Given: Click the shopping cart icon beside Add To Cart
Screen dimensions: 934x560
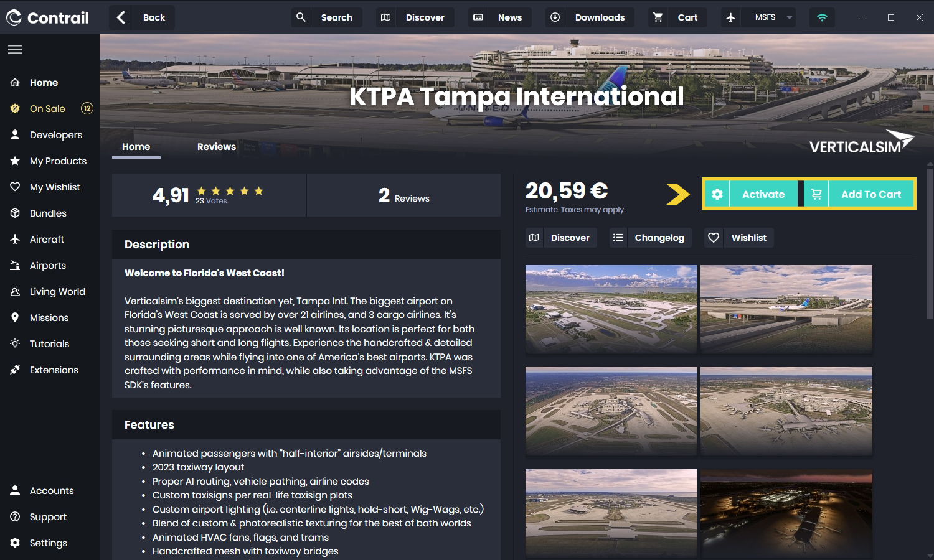Looking at the screenshot, I should coord(816,194).
